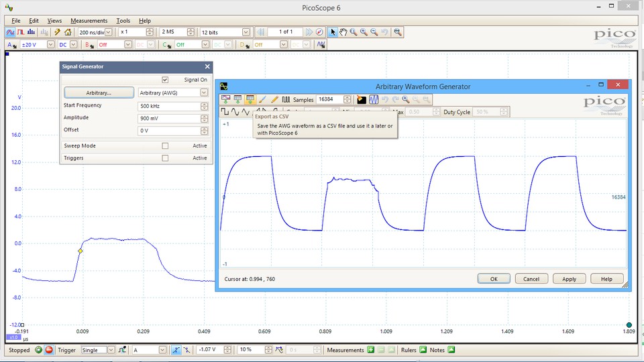Screen dimensions: 644x362
Task: Select the pointer arrow tool
Action: [x=333, y=32]
